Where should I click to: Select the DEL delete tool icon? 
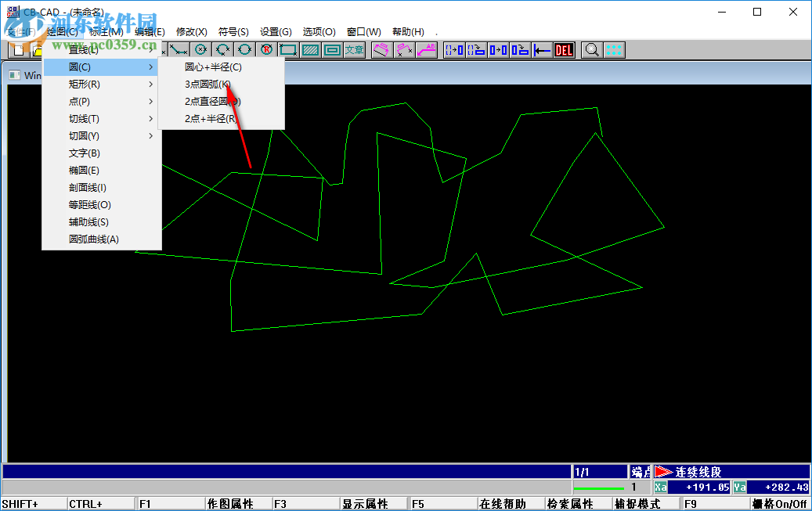[x=562, y=49]
